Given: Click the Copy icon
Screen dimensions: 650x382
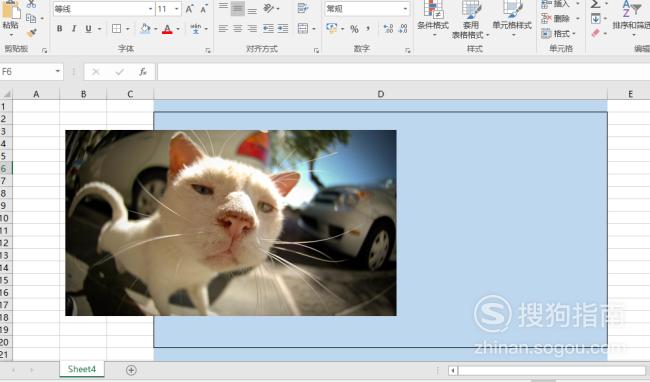Looking at the screenshot, I should click(31, 18).
